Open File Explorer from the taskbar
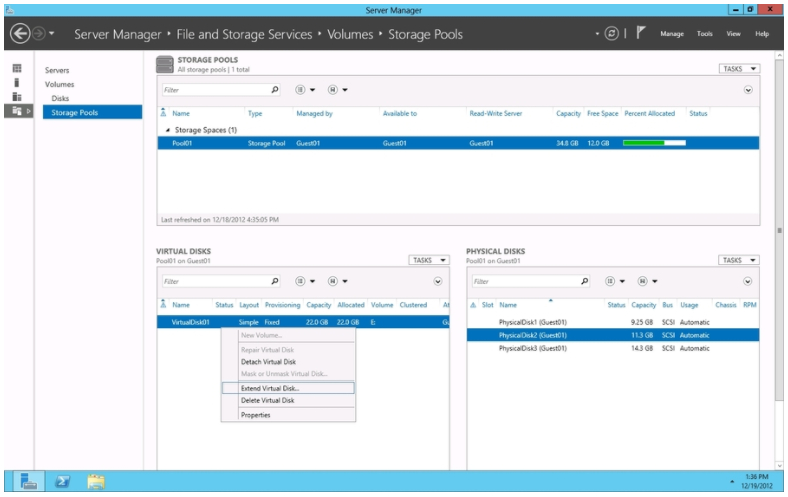This screenshot has height=497, width=788. 95,481
